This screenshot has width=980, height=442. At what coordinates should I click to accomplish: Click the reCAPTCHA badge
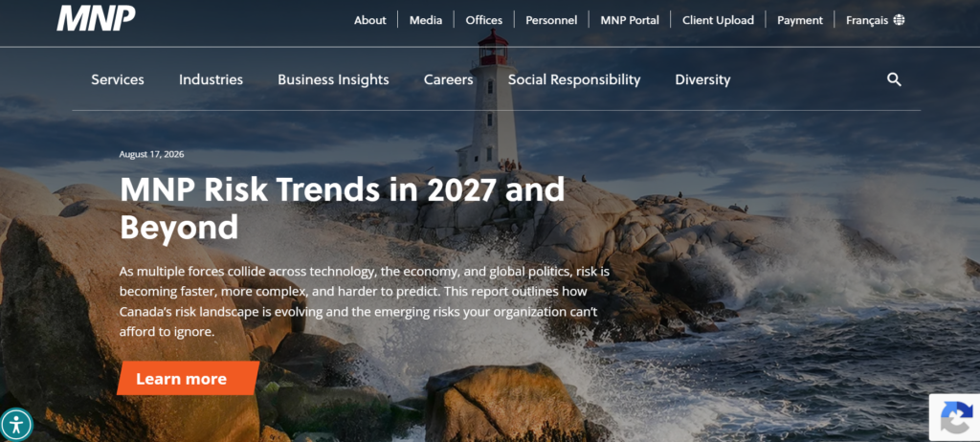(x=956, y=418)
